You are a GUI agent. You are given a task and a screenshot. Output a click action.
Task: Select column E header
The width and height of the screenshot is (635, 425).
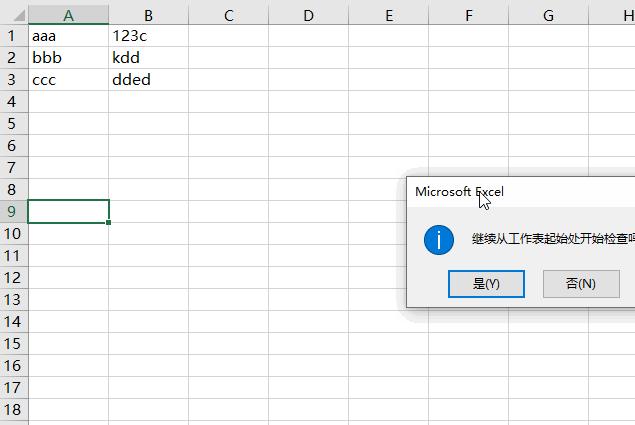click(388, 15)
